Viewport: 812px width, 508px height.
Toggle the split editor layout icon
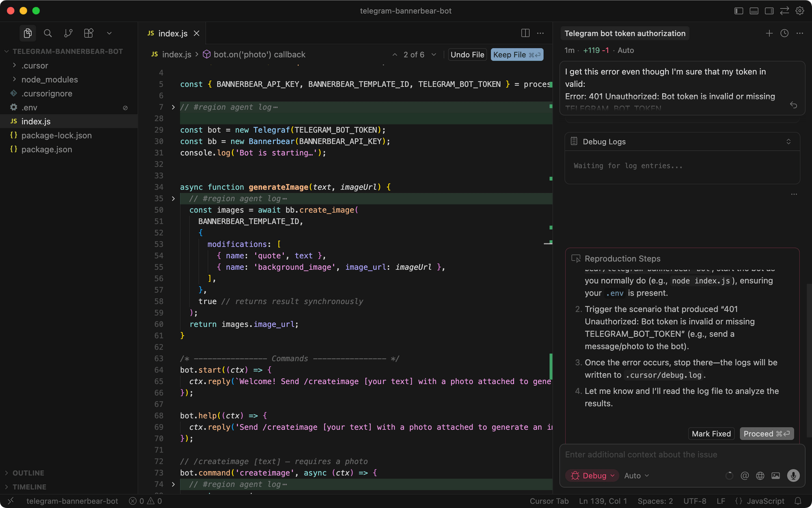coord(525,33)
